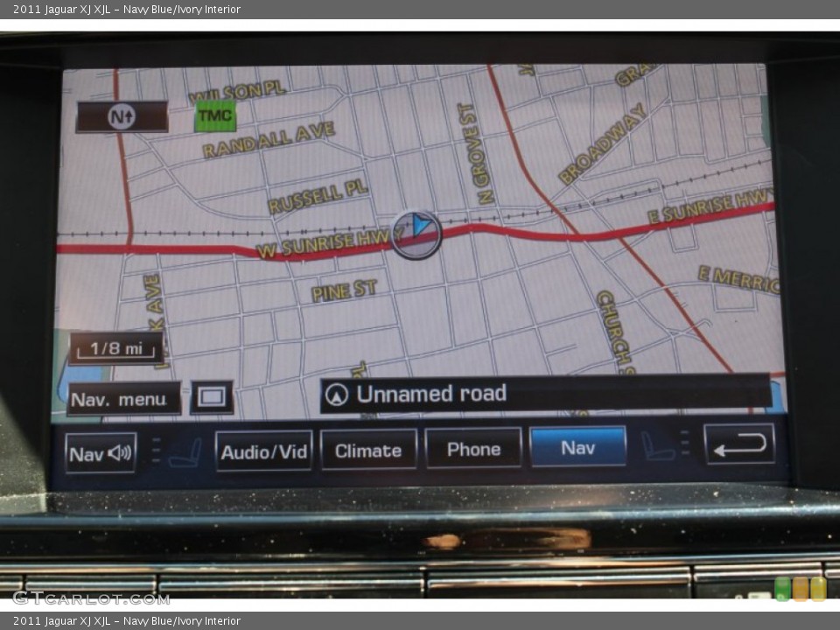Tap the WILSON PL street label
This screenshot has height=630, width=840.
[x=237, y=93]
